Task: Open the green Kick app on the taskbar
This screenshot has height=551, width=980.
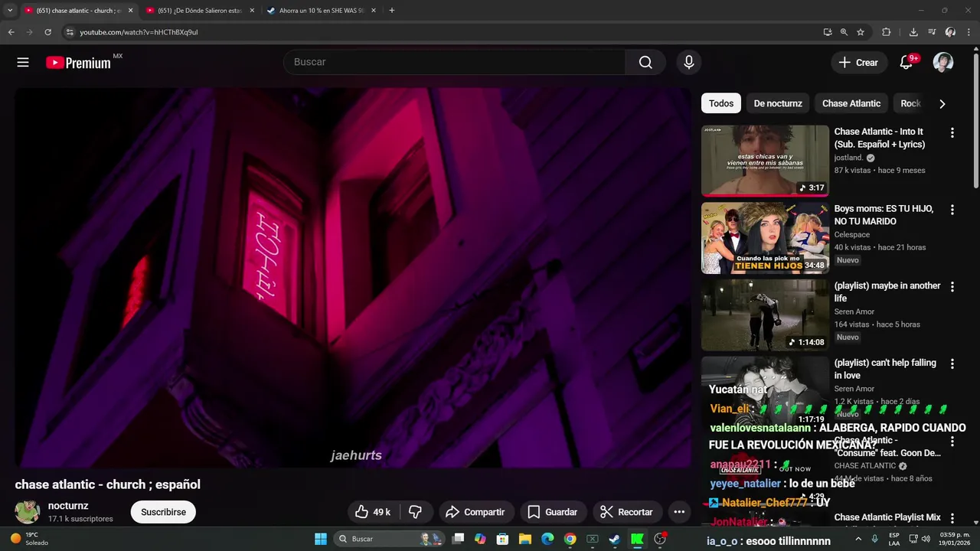Action: (x=637, y=539)
